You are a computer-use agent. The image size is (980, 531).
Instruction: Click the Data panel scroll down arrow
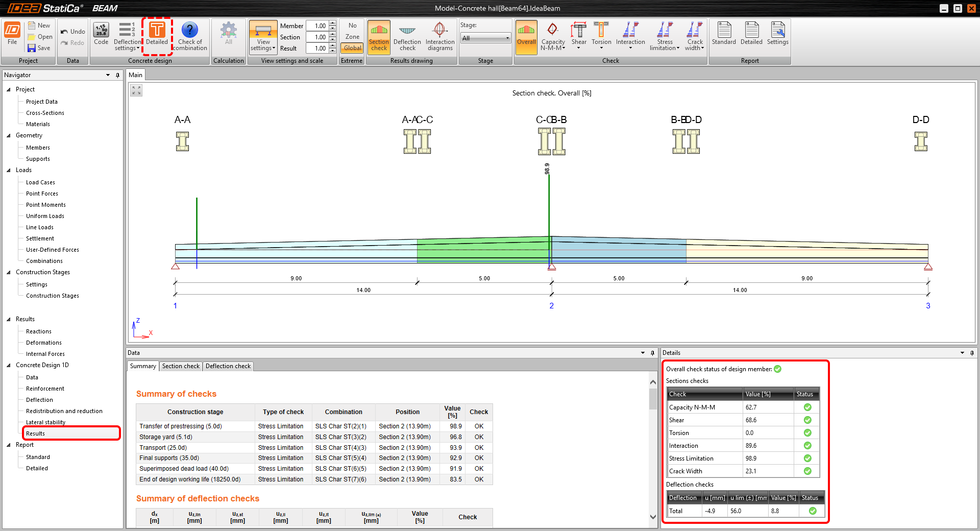point(653,517)
